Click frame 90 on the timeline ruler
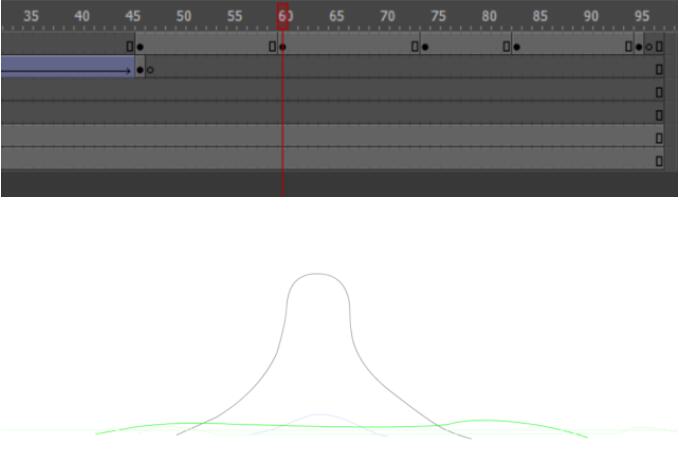The height and width of the screenshot is (465, 679). point(591,16)
